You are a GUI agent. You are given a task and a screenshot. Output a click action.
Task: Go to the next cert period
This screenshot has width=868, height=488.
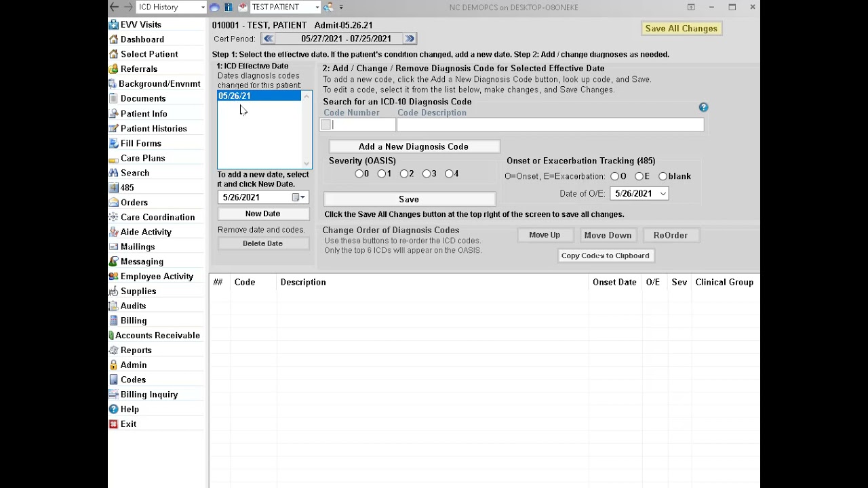point(410,39)
